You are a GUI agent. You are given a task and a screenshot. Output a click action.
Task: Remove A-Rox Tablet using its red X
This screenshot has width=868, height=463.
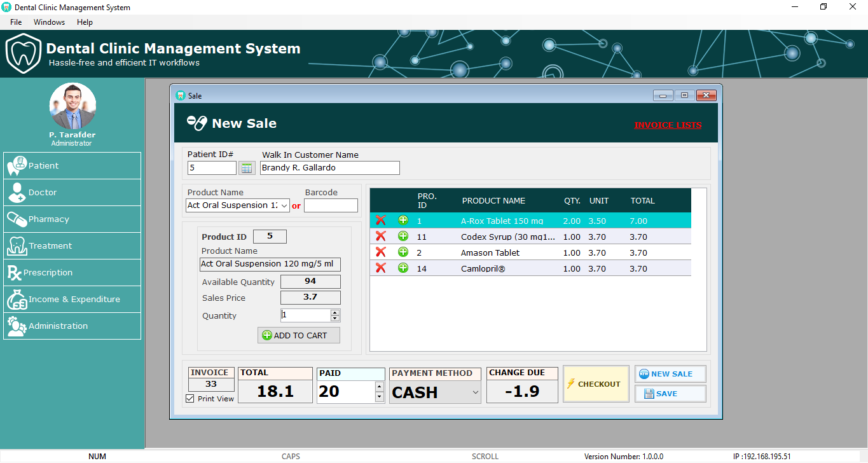[x=381, y=220]
